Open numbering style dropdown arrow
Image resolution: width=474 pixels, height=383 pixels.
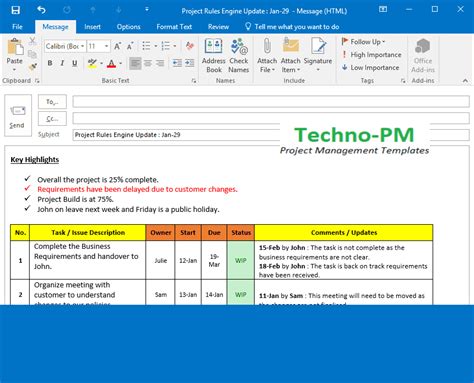point(175,46)
